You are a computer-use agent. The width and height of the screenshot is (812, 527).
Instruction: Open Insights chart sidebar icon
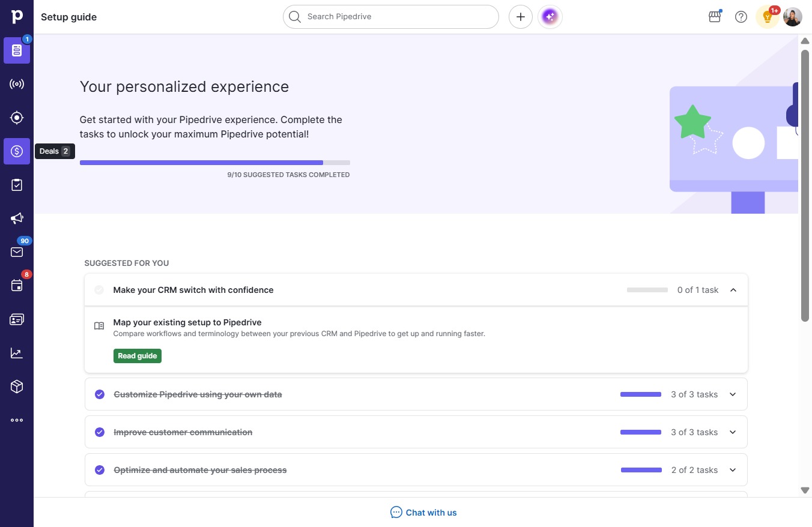[17, 353]
